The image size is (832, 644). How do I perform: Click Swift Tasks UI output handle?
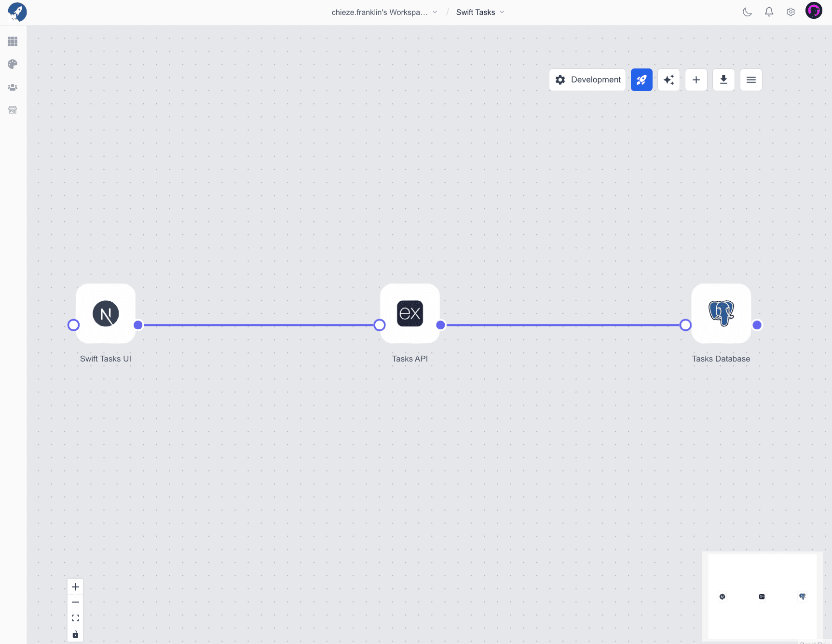[138, 325]
